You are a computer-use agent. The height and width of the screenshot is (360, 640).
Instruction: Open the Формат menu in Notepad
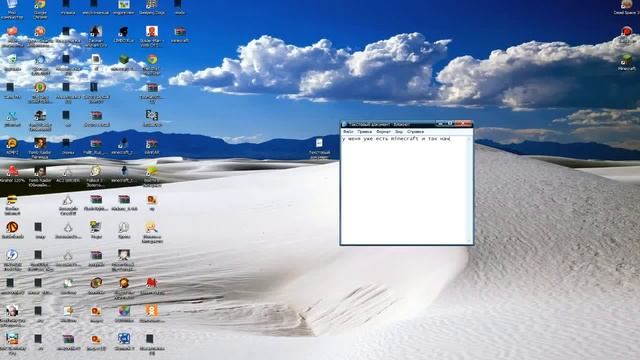pyautogui.click(x=383, y=132)
